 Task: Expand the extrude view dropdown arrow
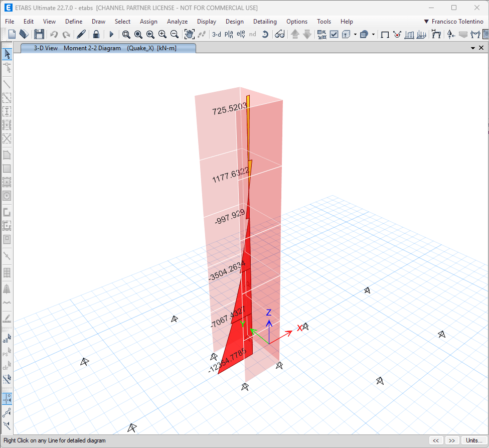(373, 34)
